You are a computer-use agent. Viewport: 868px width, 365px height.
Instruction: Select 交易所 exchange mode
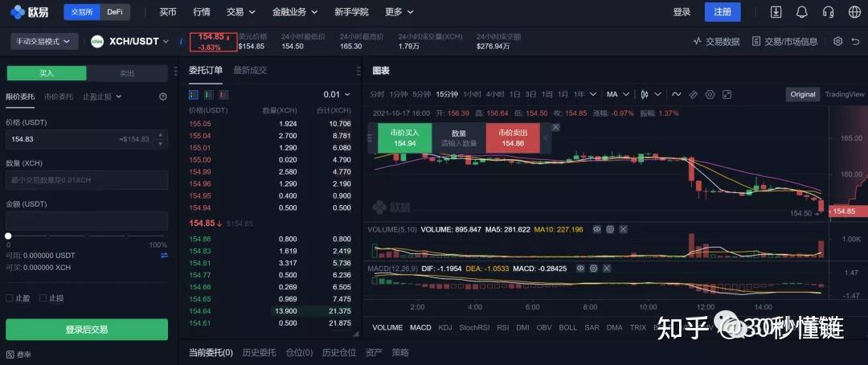click(x=82, y=11)
